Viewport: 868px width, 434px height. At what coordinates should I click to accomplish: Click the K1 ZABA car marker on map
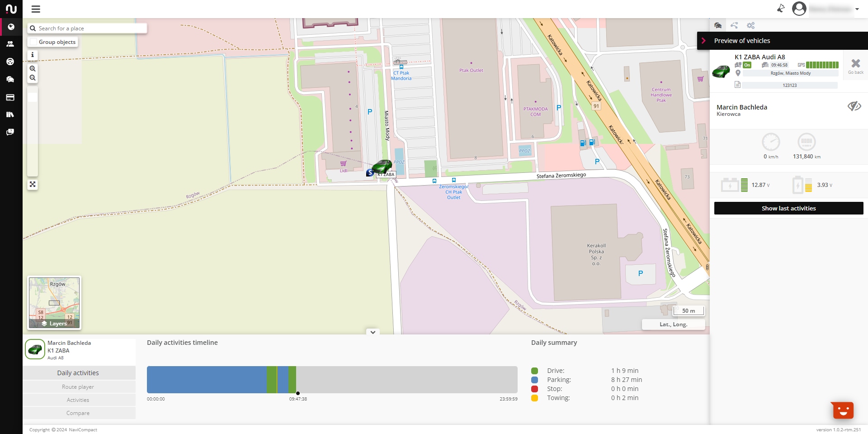(382, 167)
